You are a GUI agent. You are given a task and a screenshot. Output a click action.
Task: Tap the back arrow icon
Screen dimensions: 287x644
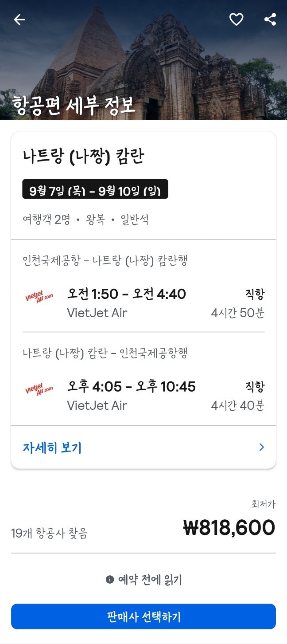pyautogui.click(x=19, y=20)
